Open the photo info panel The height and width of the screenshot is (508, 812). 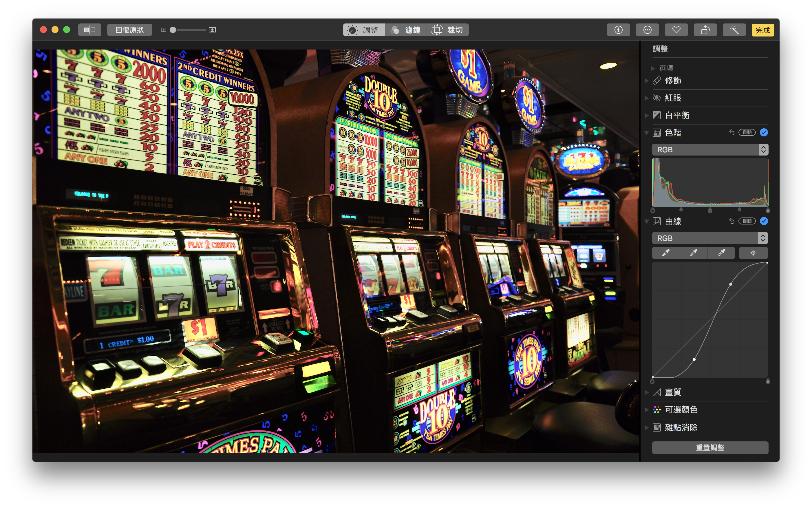[x=618, y=30]
